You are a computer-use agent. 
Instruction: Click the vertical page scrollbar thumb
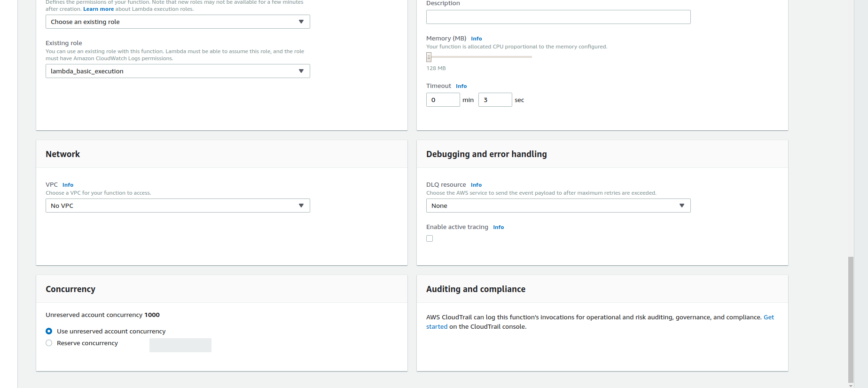point(851,320)
